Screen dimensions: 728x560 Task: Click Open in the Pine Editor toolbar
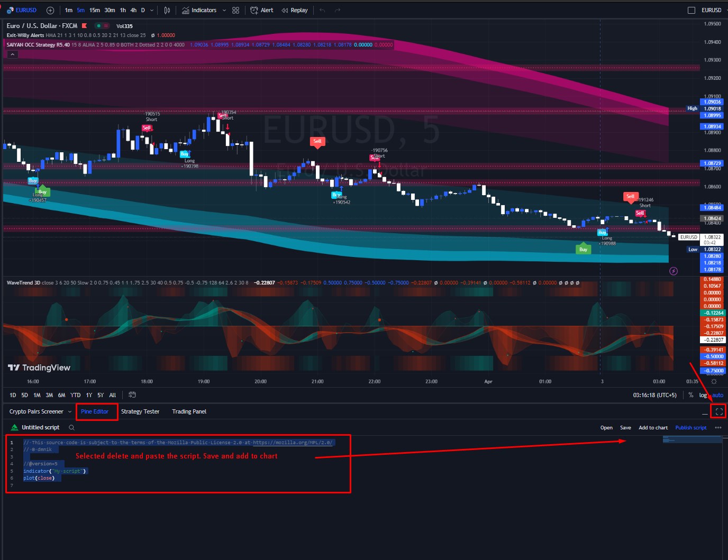[x=606, y=428]
